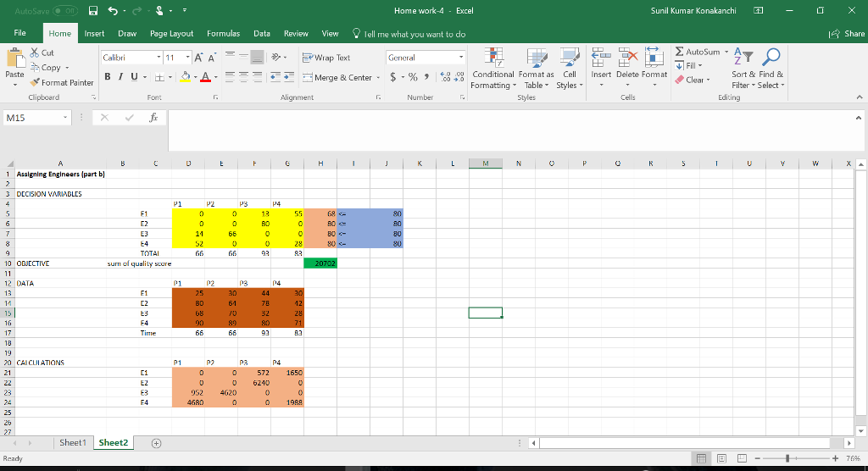Toggle Wrap Text
The width and height of the screenshot is (868, 471).
(x=326, y=58)
